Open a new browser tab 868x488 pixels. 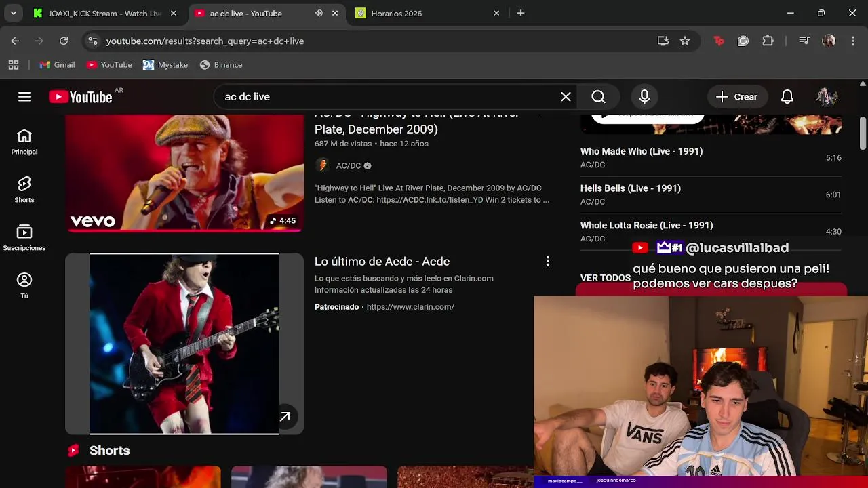point(521,13)
